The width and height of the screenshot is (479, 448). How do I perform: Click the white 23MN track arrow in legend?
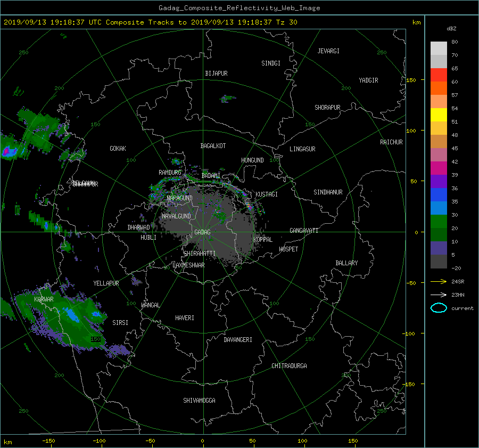[439, 295]
